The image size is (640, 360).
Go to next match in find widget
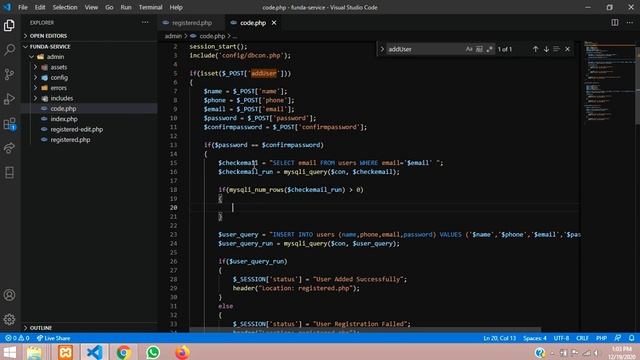coord(546,49)
